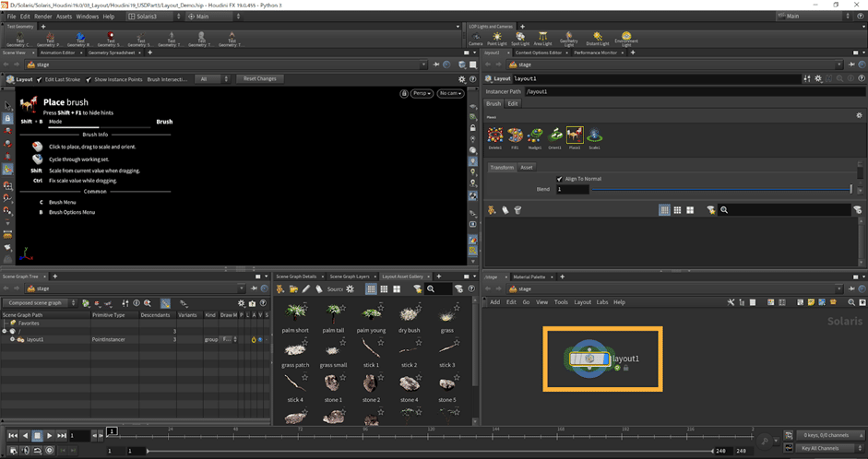Switch asset gallery to large thumbnail view
The height and width of the screenshot is (459, 868).
click(397, 288)
